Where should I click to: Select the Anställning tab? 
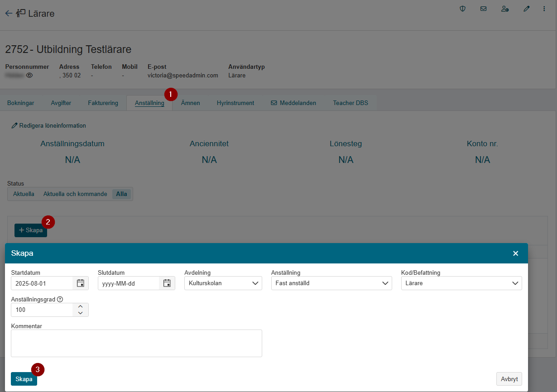pos(149,103)
